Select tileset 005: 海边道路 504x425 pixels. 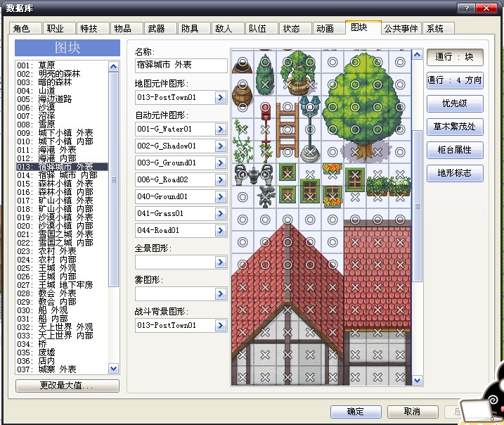[x=63, y=99]
